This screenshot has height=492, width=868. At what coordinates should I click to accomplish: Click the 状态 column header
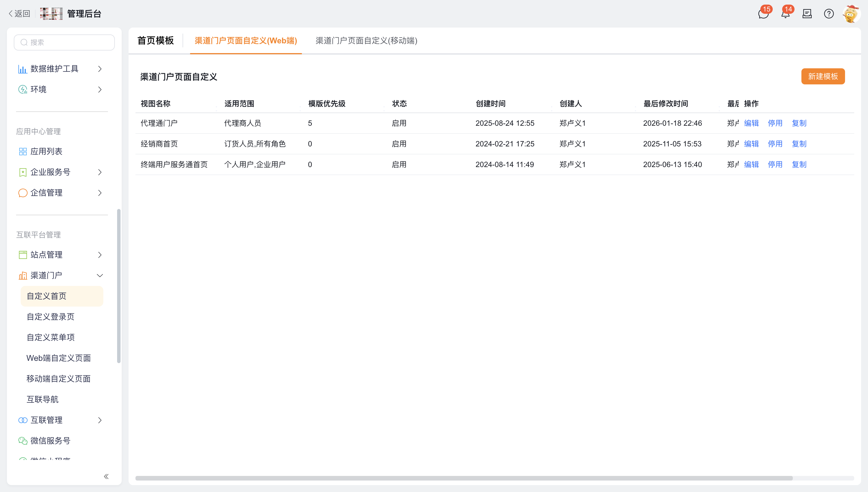pyautogui.click(x=399, y=104)
